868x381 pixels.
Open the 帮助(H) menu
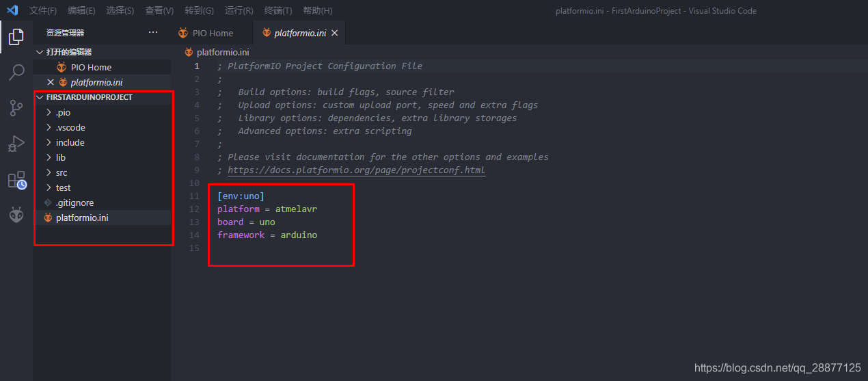click(317, 11)
